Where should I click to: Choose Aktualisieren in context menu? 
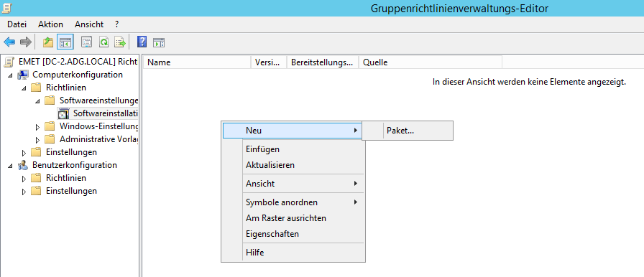point(293,165)
